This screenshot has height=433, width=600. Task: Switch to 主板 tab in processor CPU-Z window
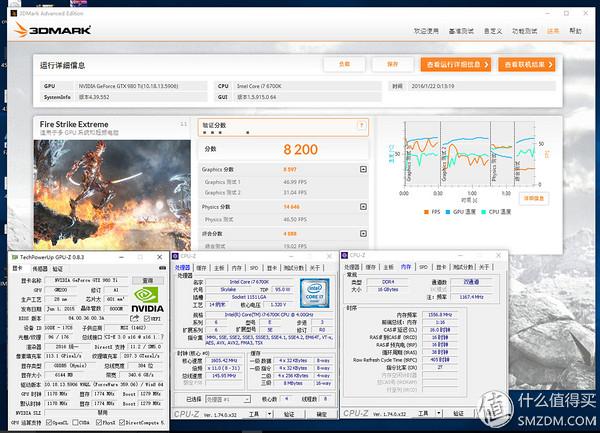pos(219,268)
